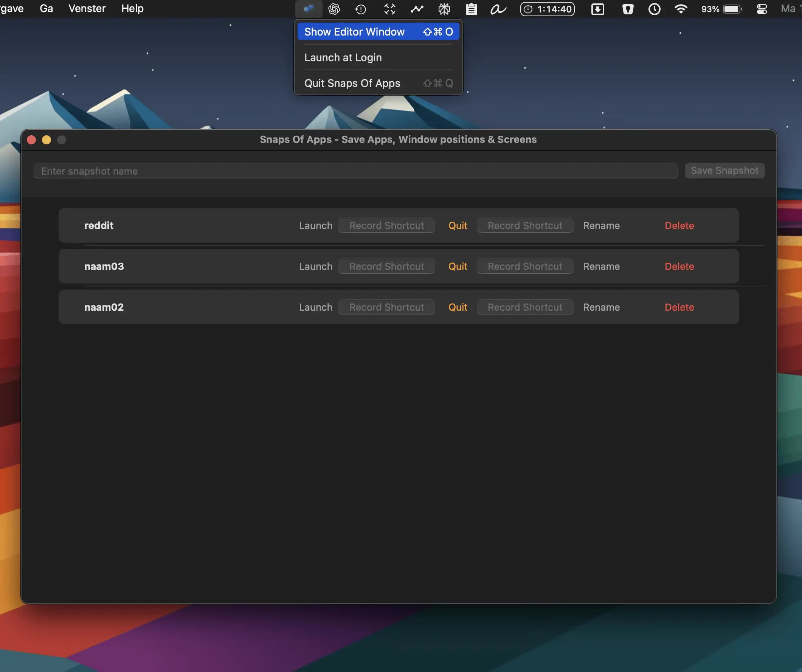Choose Quit Snaps Of Apps
The width and height of the screenshot is (802, 672).
point(352,83)
